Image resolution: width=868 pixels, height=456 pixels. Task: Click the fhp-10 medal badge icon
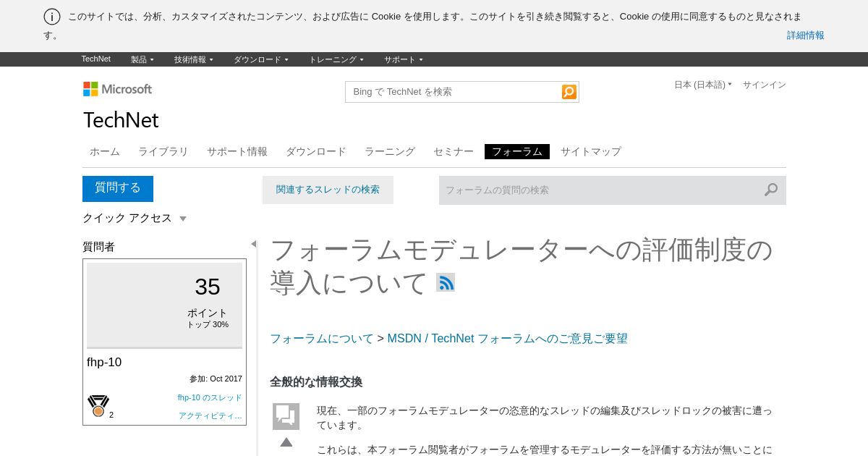pos(98,406)
